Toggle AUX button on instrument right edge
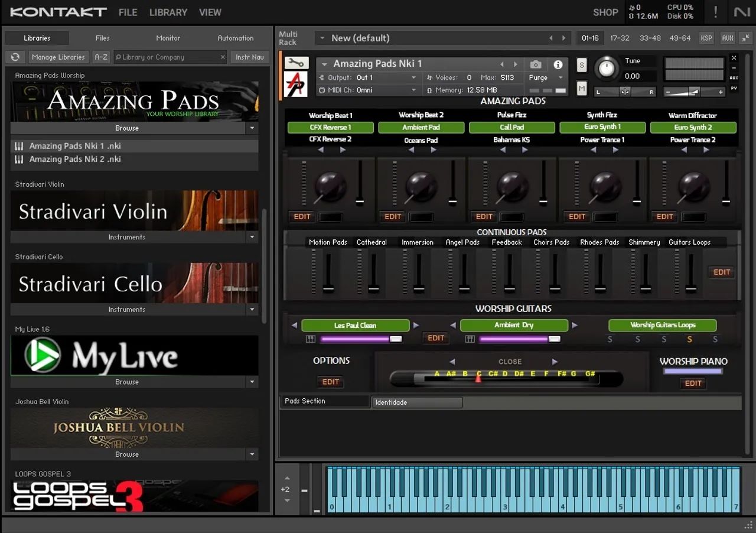Screen dimensions: 756x533 [x=734, y=78]
